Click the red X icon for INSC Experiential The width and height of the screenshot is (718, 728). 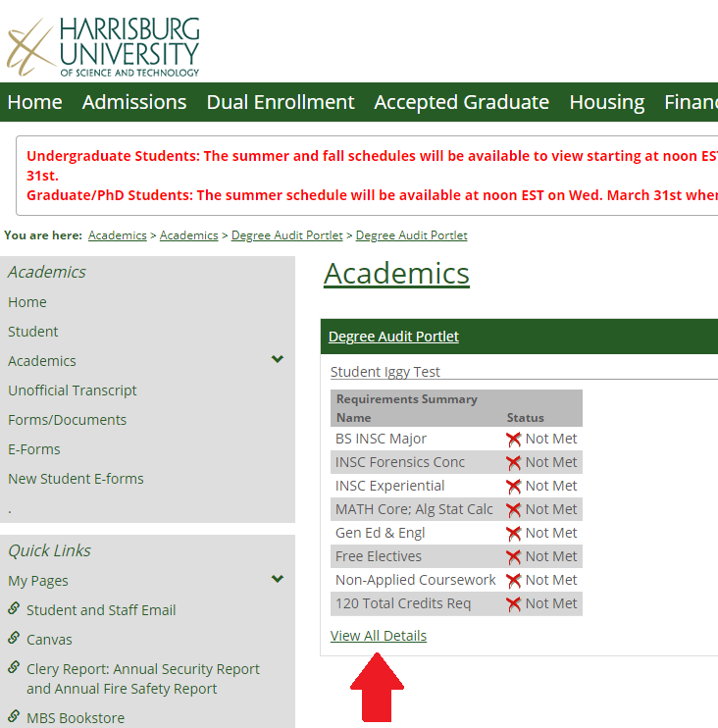tap(513, 486)
